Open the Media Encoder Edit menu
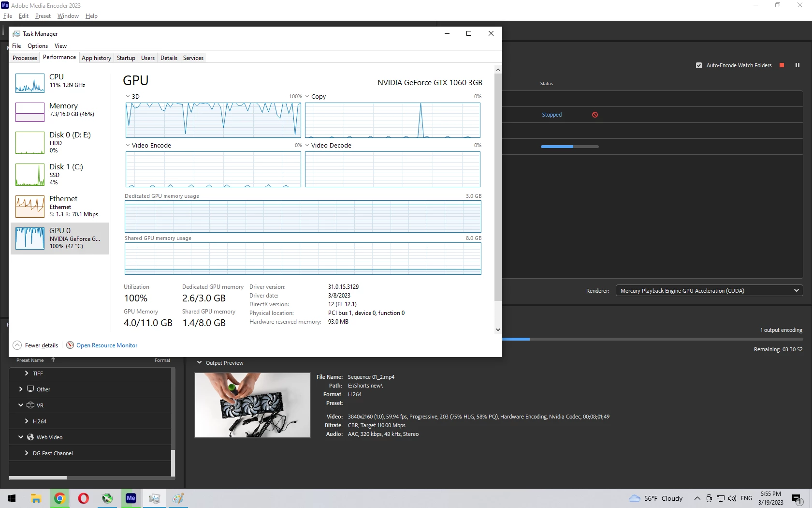The height and width of the screenshot is (508, 812). click(x=24, y=16)
